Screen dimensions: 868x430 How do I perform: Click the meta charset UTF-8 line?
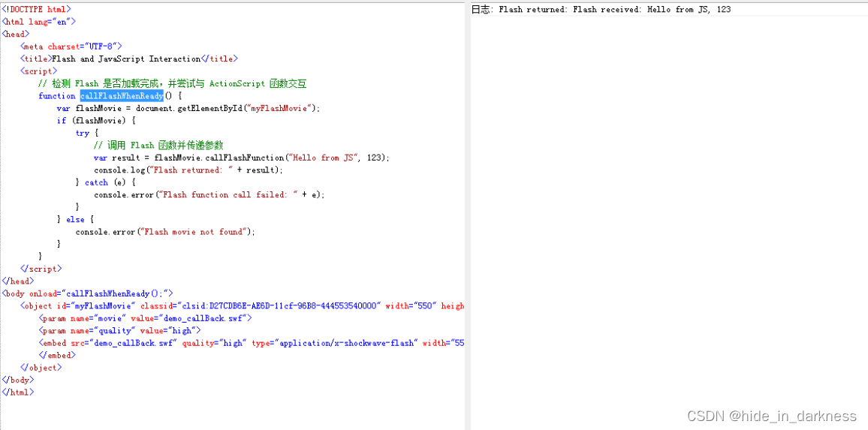point(71,47)
